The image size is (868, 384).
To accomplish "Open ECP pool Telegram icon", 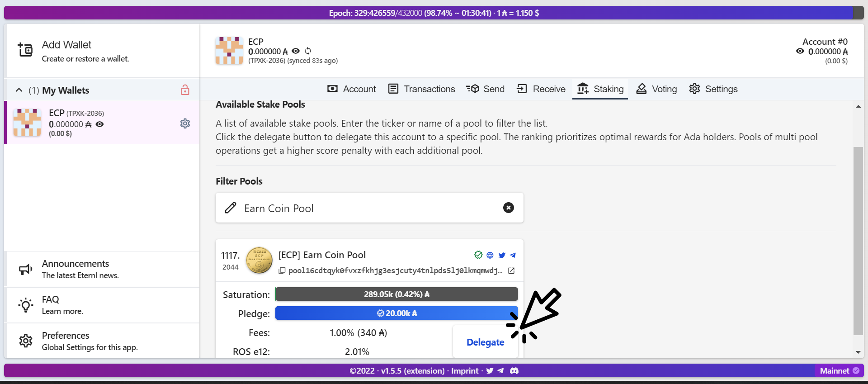I will pos(513,255).
